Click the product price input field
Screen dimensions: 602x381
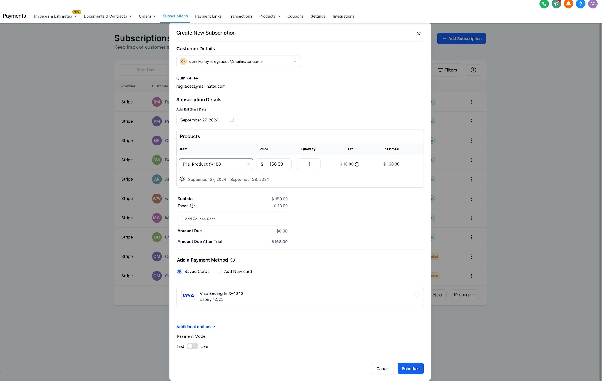pyautogui.click(x=274, y=164)
